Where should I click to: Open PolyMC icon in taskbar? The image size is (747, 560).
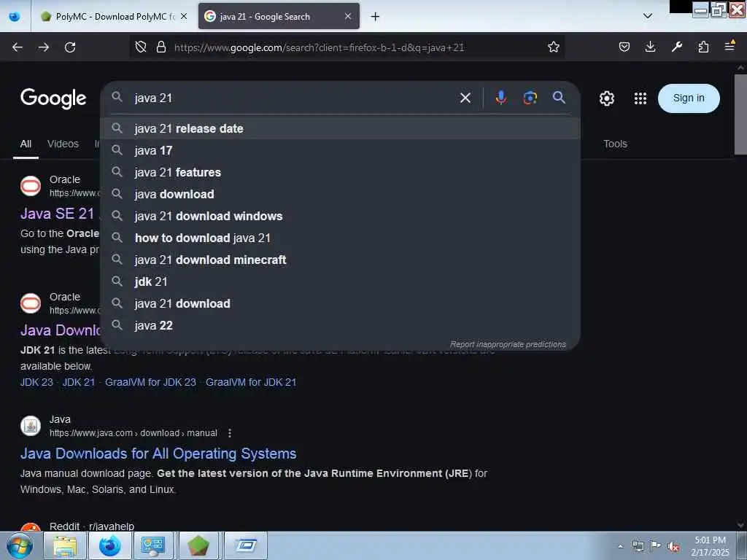(198, 545)
